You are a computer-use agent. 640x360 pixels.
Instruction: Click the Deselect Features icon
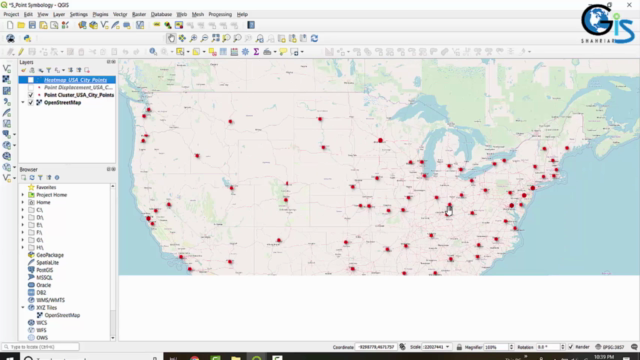point(212,52)
